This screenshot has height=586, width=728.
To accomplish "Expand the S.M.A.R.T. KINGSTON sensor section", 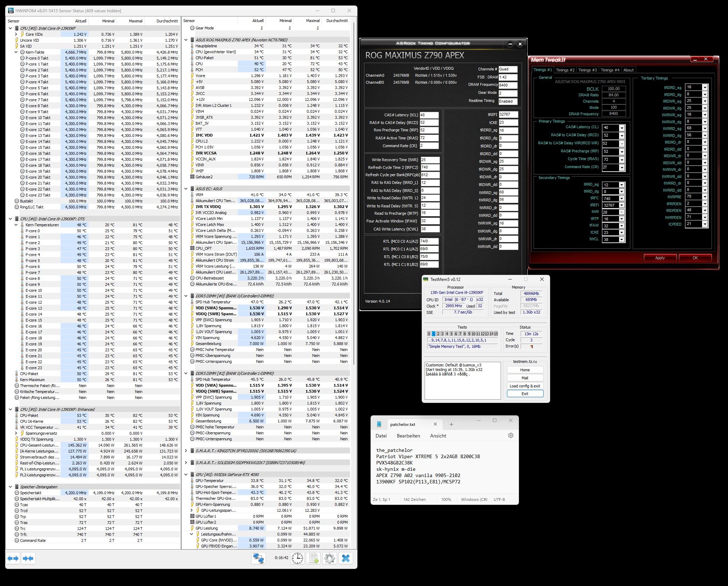I will 186,451.
